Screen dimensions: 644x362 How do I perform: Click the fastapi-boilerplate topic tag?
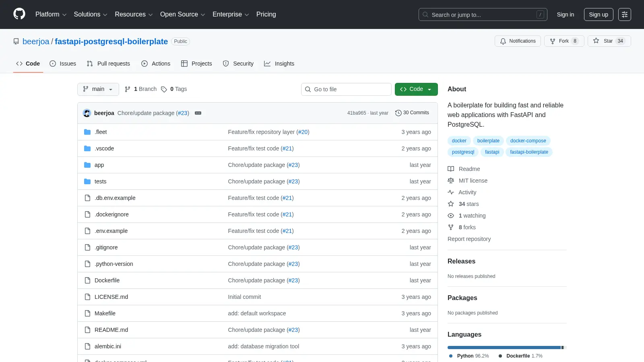click(529, 152)
